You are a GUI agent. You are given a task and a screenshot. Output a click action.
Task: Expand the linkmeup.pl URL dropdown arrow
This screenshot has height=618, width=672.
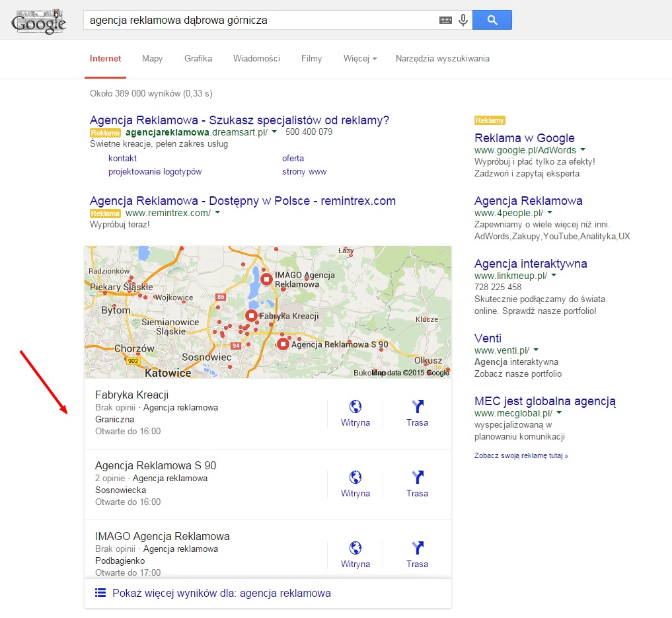point(554,275)
